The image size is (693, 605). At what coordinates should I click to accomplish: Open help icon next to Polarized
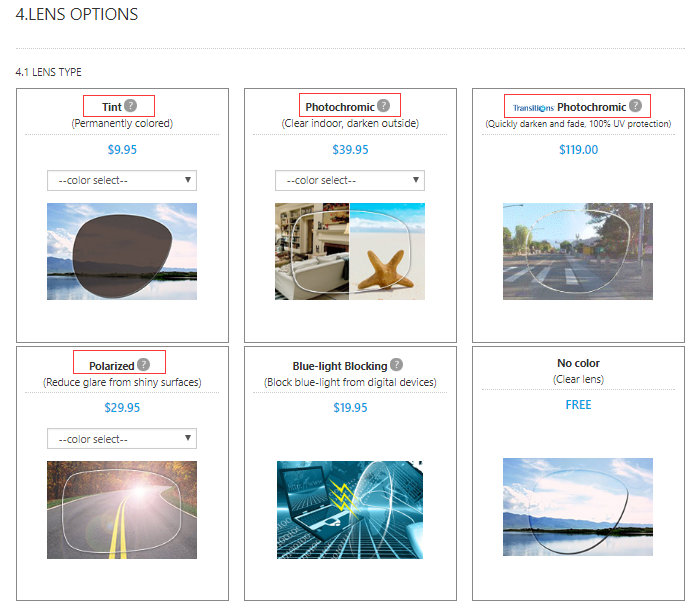(144, 365)
